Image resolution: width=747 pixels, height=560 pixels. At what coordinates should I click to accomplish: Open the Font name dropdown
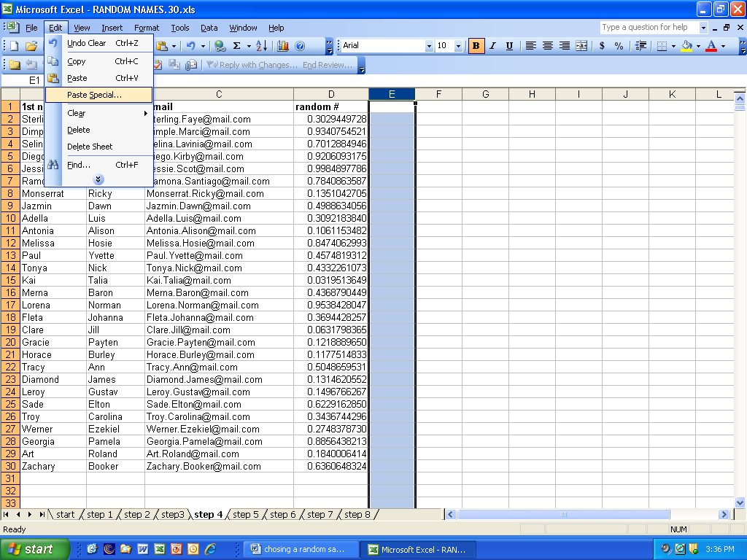tap(429, 46)
